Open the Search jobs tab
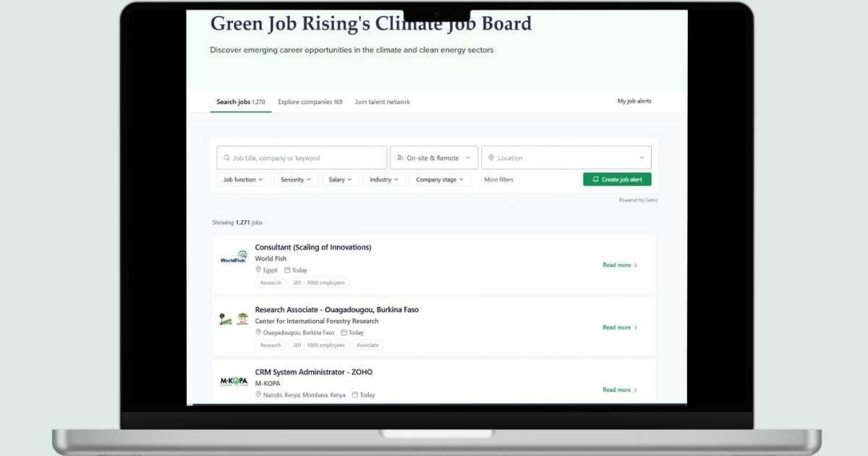 (x=241, y=102)
